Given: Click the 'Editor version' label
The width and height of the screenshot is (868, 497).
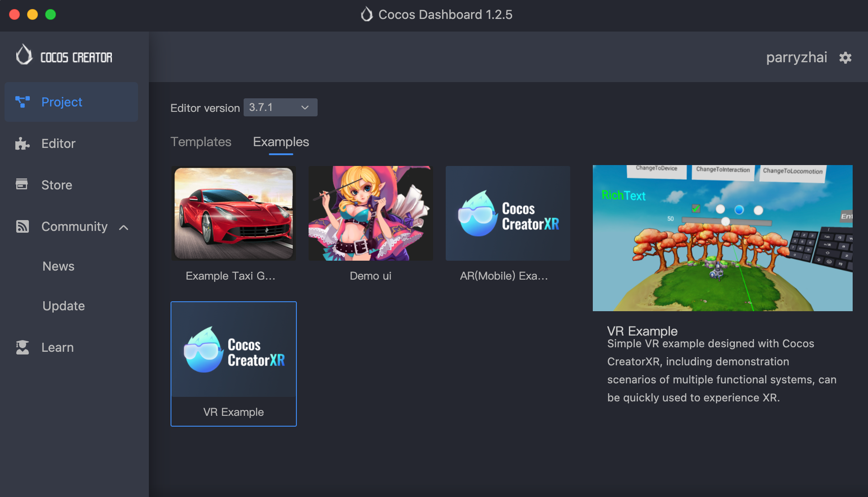Looking at the screenshot, I should pos(205,108).
